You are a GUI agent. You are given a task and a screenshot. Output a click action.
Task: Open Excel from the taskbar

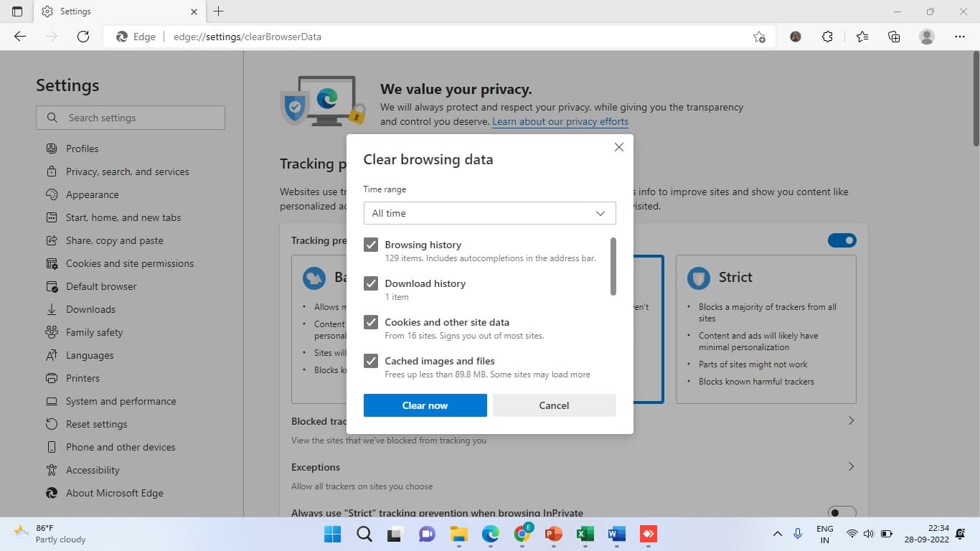coord(585,534)
